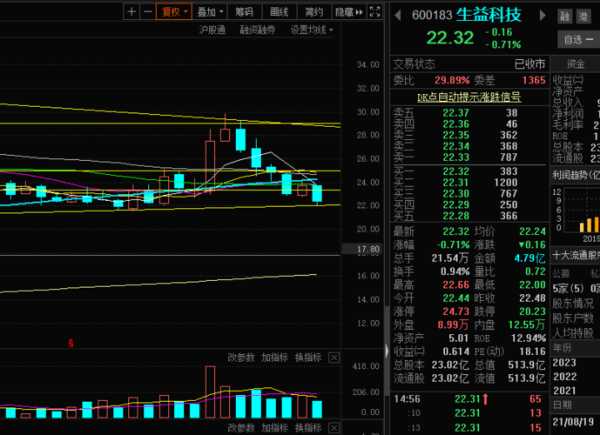Go to previous stock with left arrow
The image size is (600, 435).
[398, 15]
